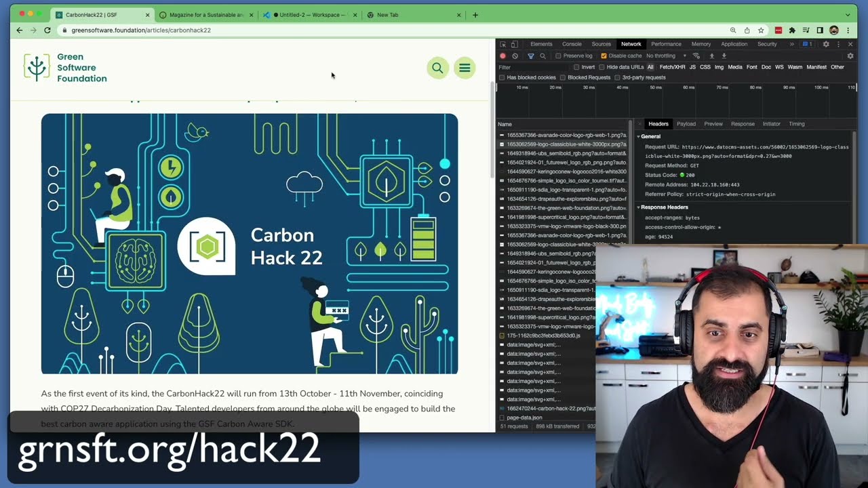Image resolution: width=868 pixels, height=488 pixels.
Task: Click the import HAR upload arrow
Action: [711, 56]
